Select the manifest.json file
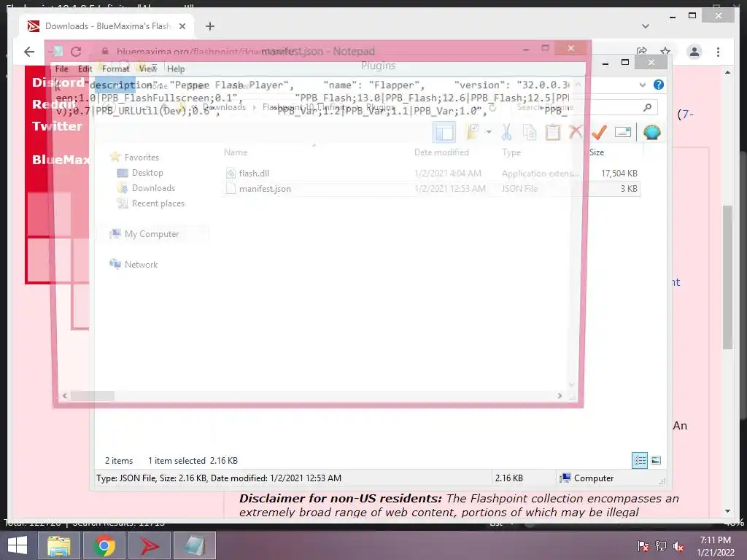Screen dimensions: 747x560 432,189
